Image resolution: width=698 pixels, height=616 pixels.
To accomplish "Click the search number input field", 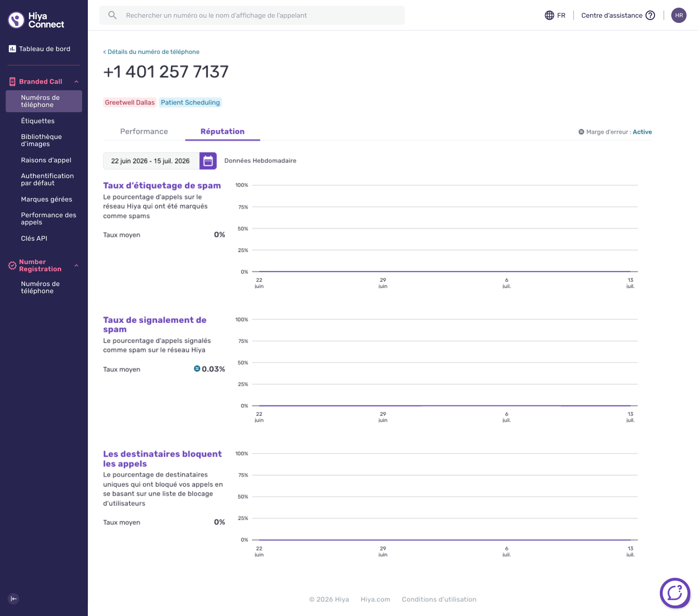I will tap(252, 15).
